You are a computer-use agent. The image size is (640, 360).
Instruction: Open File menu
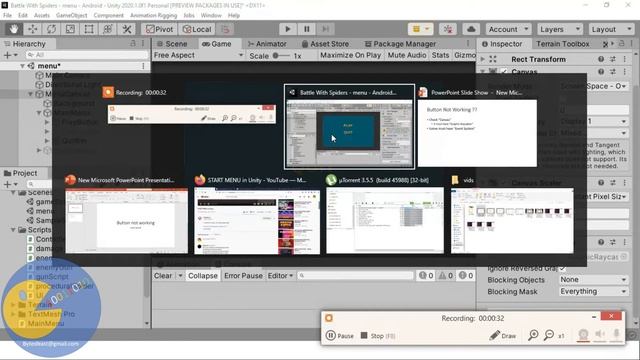(7, 15)
